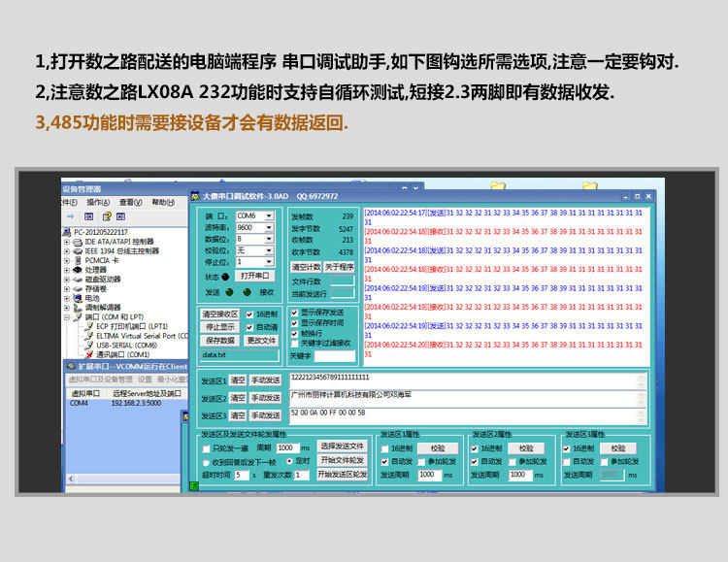
Task: Toggle the 自动清 checkbox
Action: tap(249, 327)
